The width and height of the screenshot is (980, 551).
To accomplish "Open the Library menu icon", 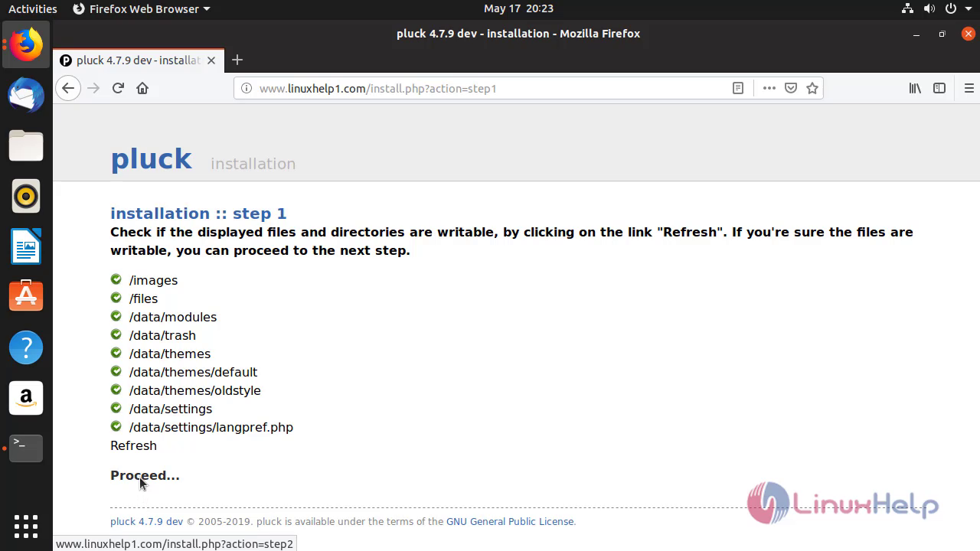I will point(915,88).
